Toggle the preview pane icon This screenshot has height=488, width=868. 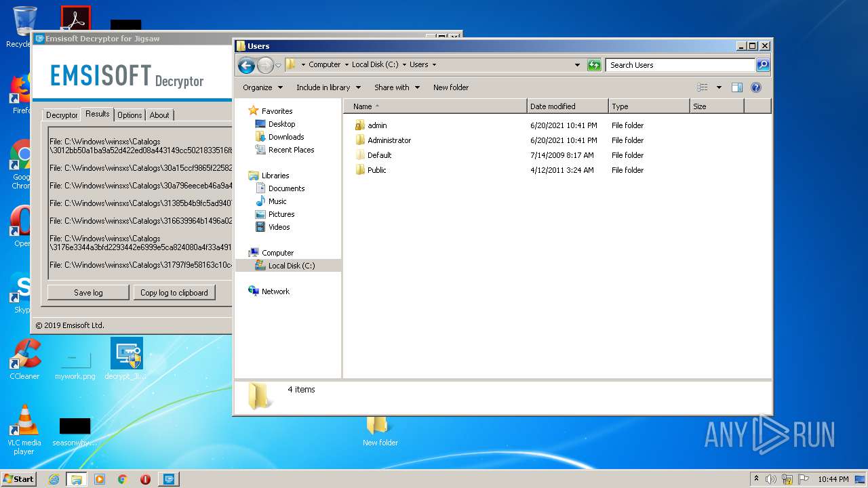click(x=737, y=87)
